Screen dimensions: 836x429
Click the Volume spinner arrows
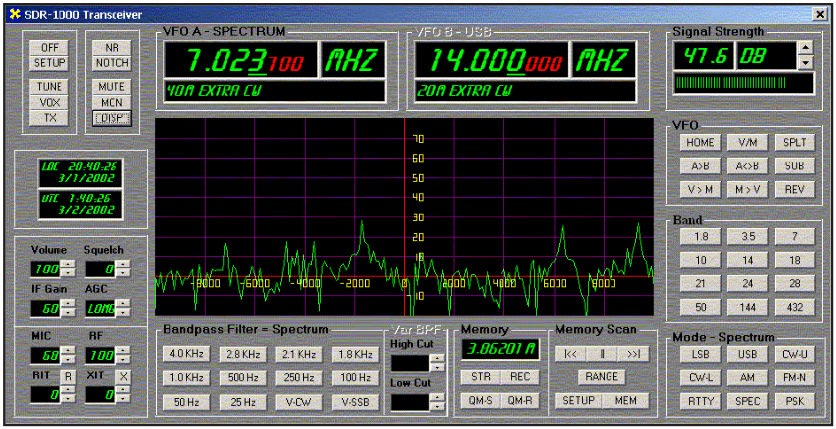point(68,269)
